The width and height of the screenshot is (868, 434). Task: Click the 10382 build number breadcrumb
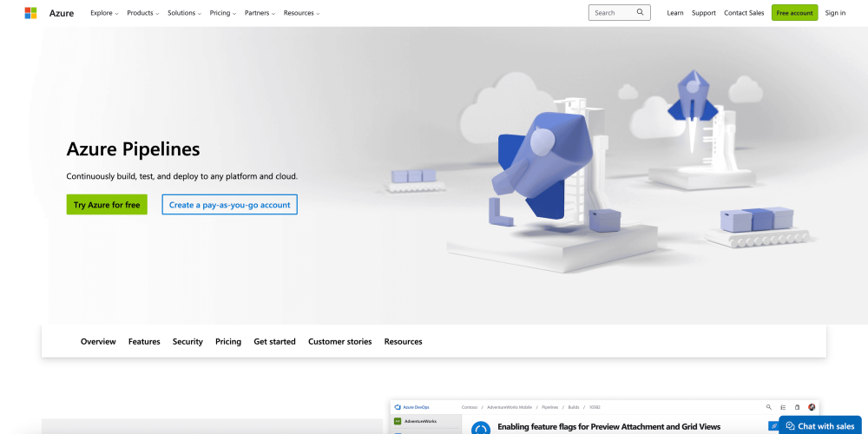point(595,407)
